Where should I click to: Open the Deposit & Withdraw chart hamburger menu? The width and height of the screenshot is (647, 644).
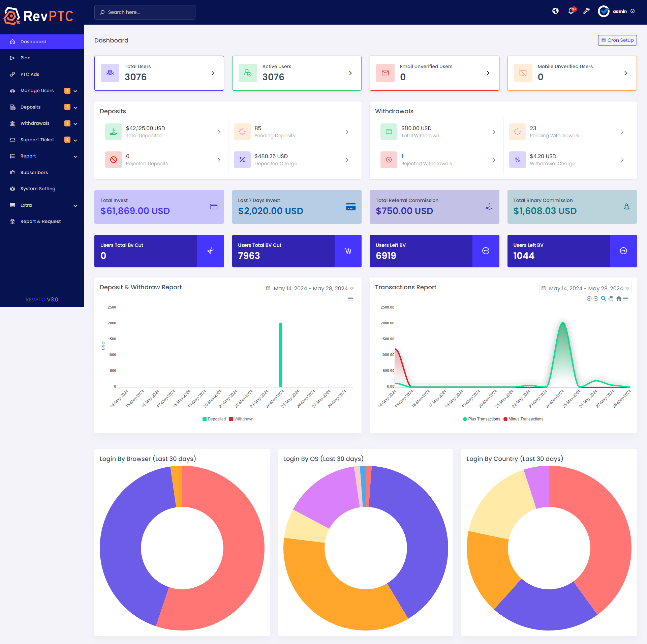coord(350,299)
